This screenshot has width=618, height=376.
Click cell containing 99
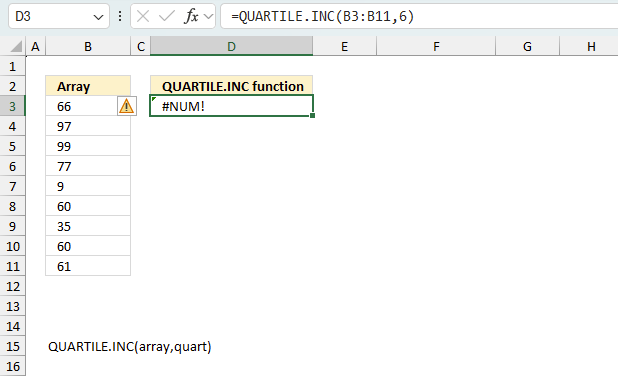[x=88, y=146]
